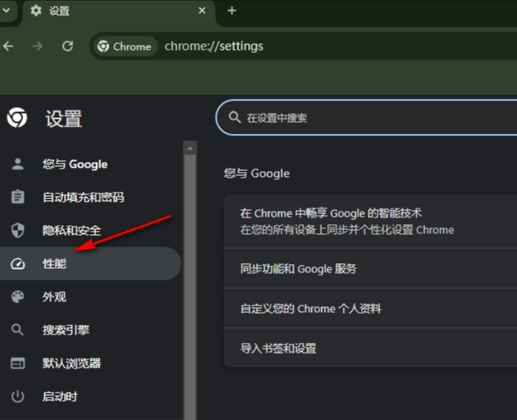Click the shield icon for 隐私和安全

[x=17, y=230]
